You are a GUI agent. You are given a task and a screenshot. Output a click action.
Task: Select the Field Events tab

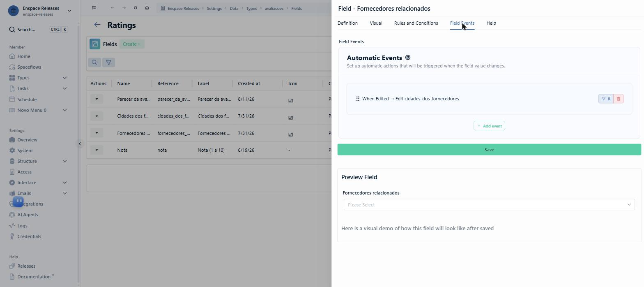click(x=462, y=23)
